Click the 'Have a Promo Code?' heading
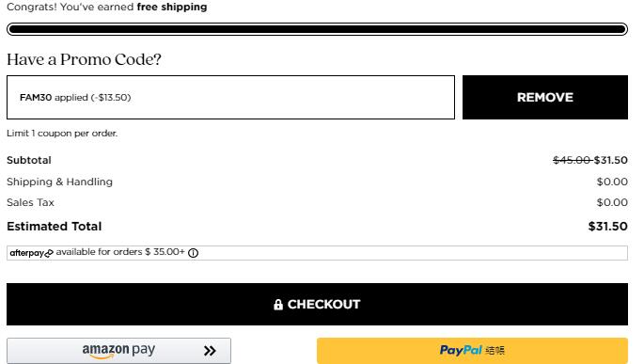 tap(85, 59)
